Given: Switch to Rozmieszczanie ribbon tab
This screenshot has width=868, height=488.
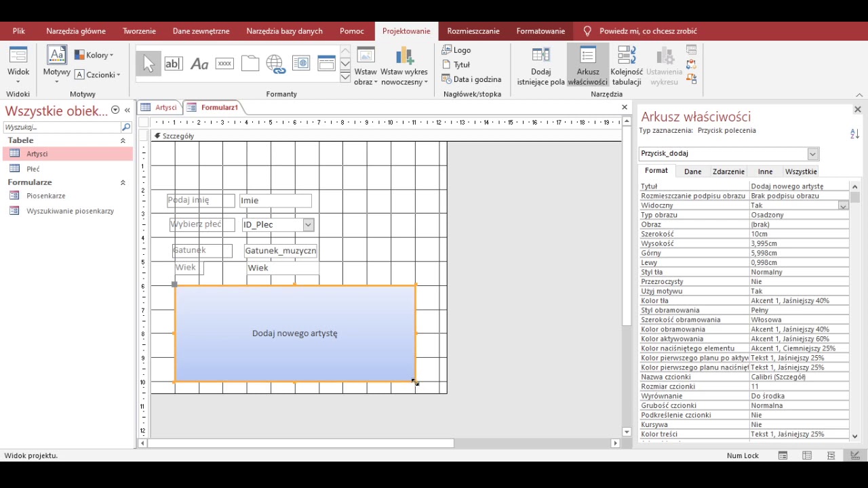Looking at the screenshot, I should [x=473, y=31].
